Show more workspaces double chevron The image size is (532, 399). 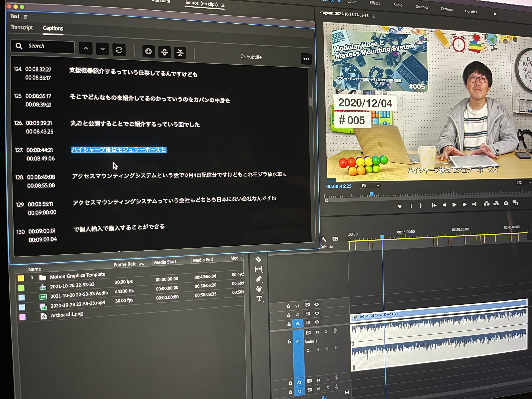[495, 14]
